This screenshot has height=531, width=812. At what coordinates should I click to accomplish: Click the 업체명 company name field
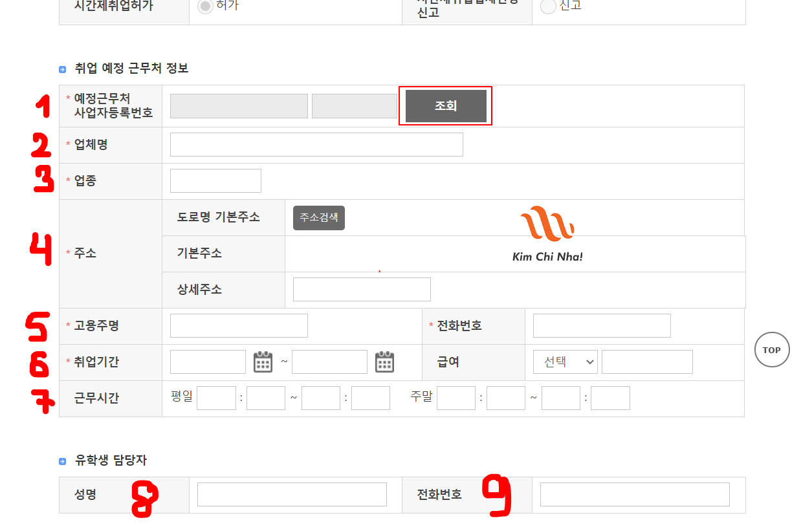(316, 145)
